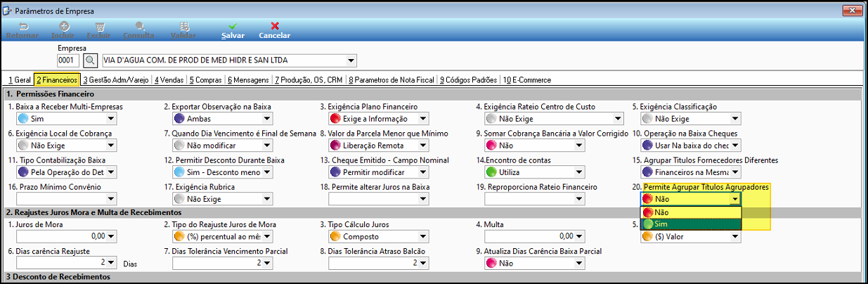Switch to the 9 Códigos Padrões tab

point(469,80)
